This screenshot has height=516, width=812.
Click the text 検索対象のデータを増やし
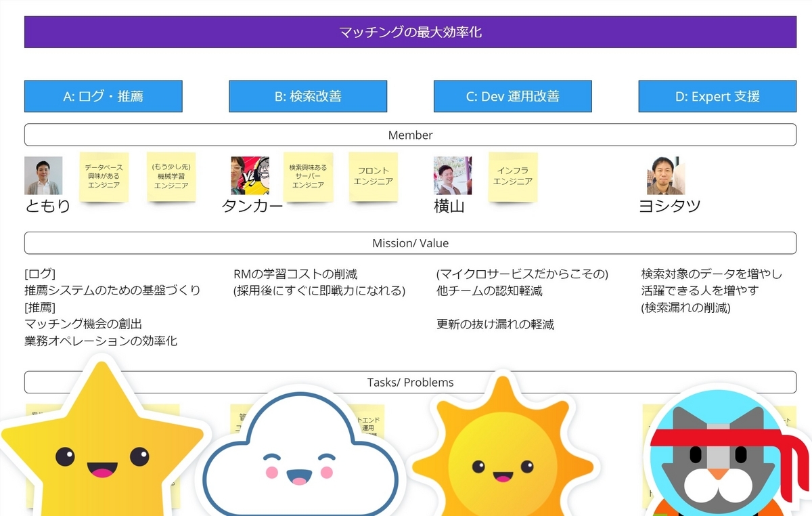click(x=712, y=274)
